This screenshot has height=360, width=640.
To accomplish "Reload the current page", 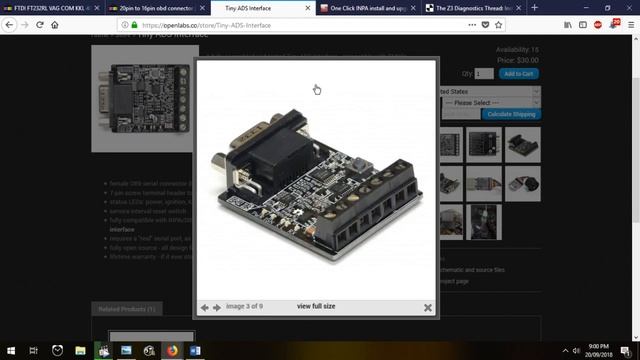I will coord(40,25).
